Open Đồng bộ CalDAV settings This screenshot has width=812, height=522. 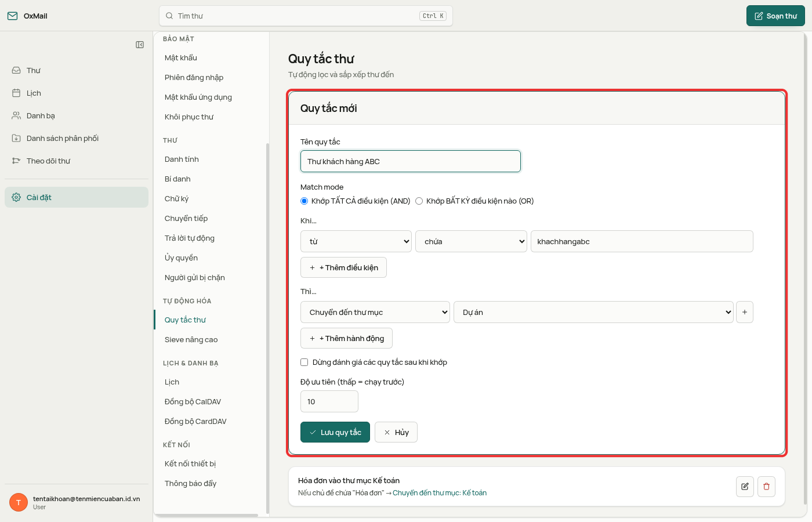pyautogui.click(x=193, y=401)
